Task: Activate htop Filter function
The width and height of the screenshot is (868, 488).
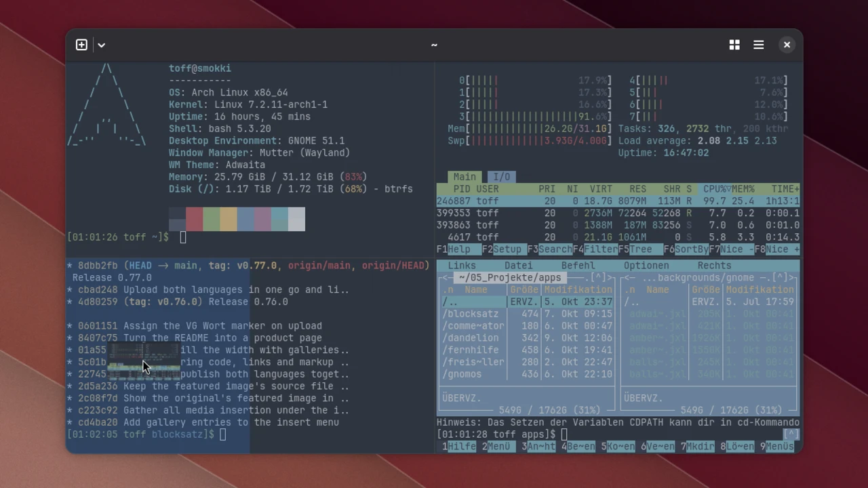Action: point(595,249)
